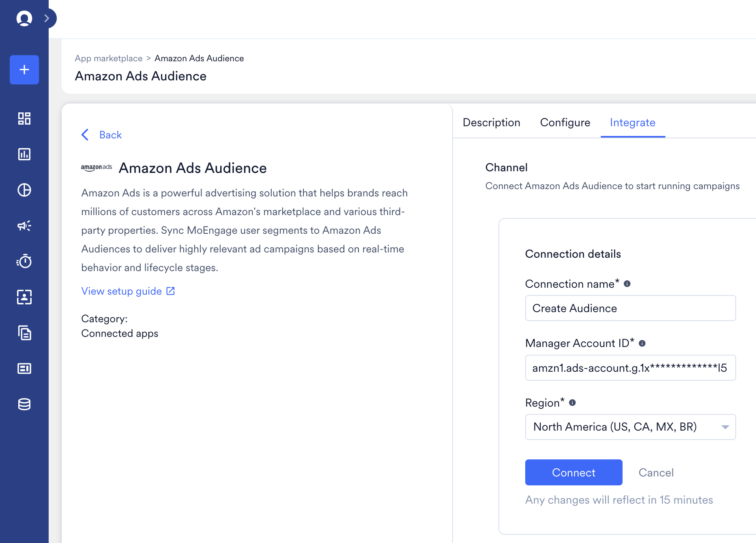Open the documents content icon

24,333
